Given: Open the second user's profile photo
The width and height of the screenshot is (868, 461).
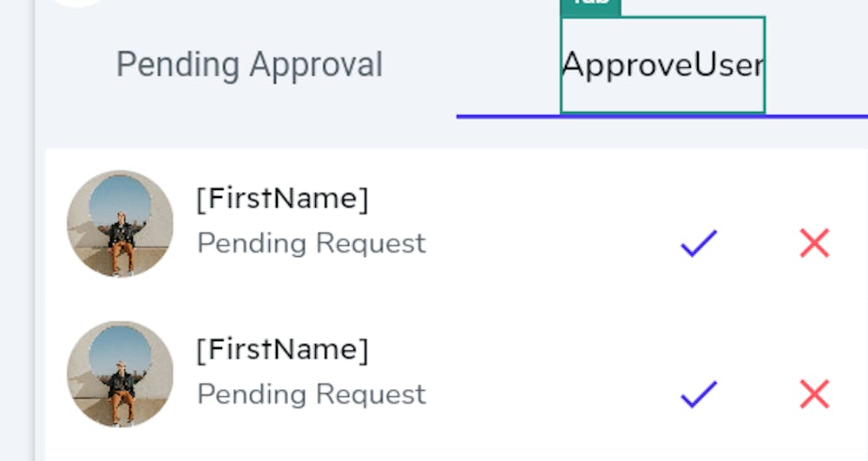Looking at the screenshot, I should pyautogui.click(x=120, y=374).
